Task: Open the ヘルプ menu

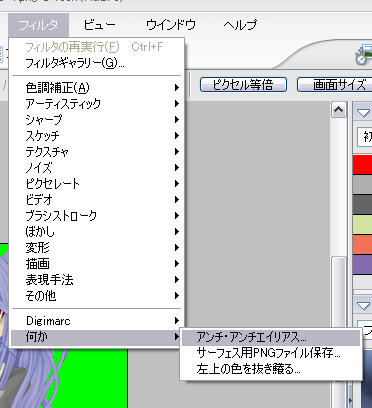Action: tap(240, 25)
